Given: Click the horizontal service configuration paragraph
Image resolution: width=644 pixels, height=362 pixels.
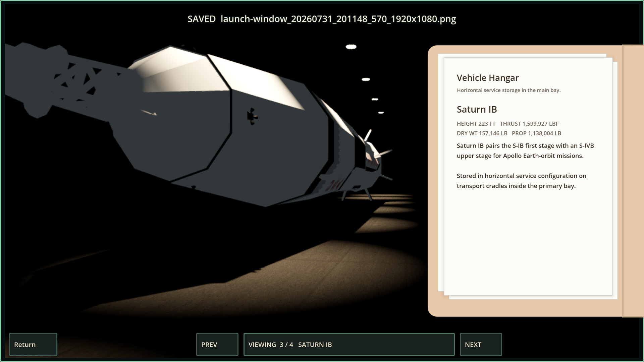Looking at the screenshot, I should tap(521, 181).
